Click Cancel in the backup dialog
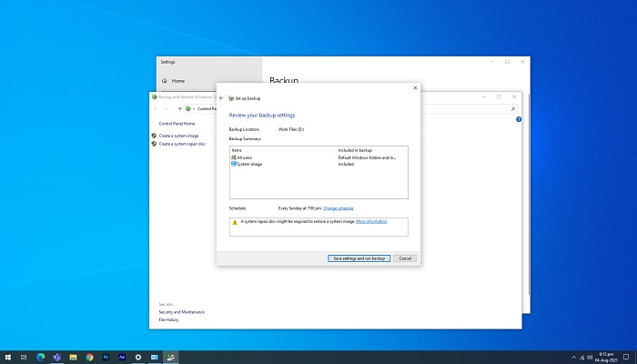This screenshot has width=637, height=364. [x=405, y=258]
